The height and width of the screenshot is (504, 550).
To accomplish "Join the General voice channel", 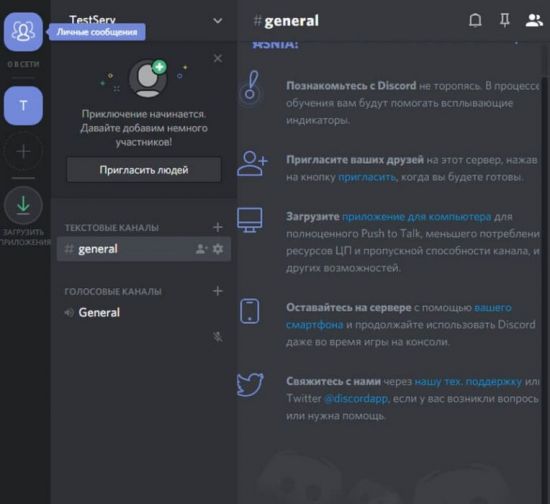I will click(x=99, y=312).
